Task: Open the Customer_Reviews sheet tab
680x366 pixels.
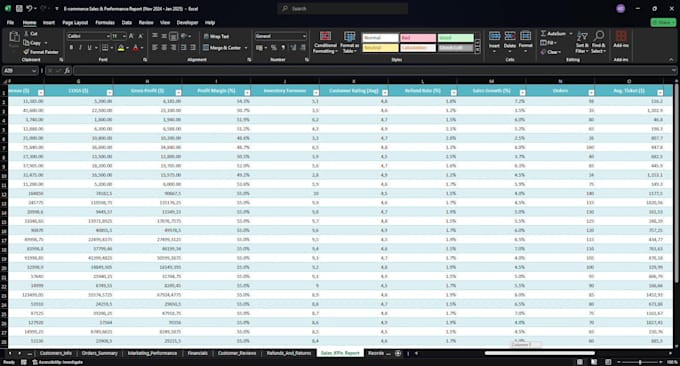Action: click(237, 353)
